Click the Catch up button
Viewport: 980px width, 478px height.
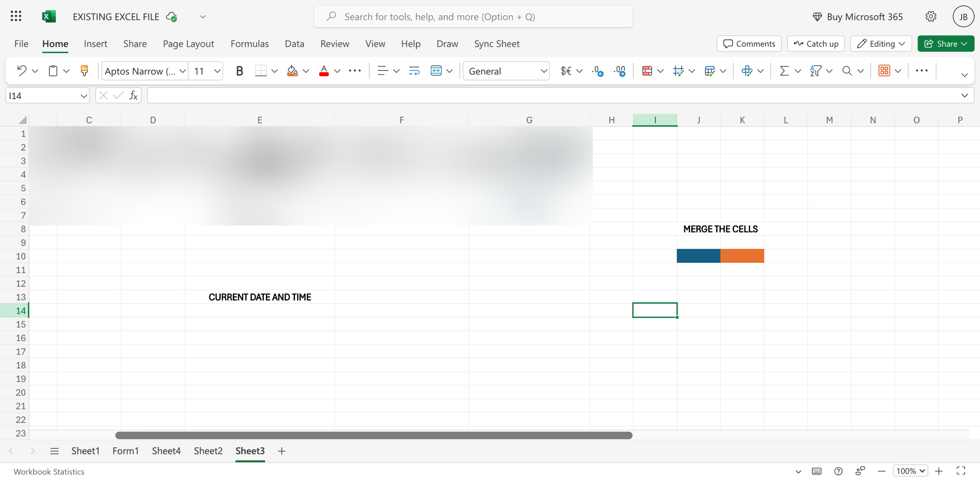coord(816,44)
